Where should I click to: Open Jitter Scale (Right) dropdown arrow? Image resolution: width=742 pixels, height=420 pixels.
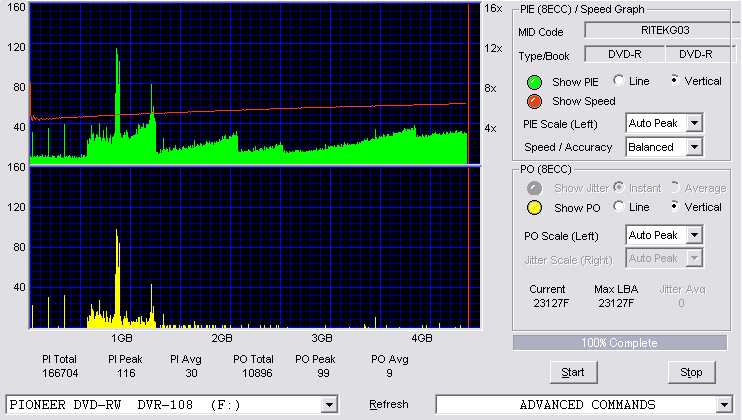[x=694, y=258]
